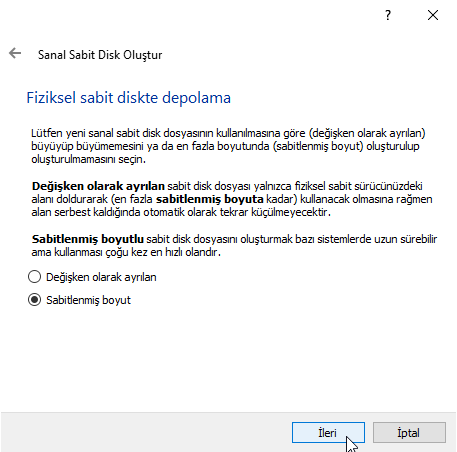Select the Sabitlenmiş boyut radio circle
This screenshot has width=457, height=452.
coord(34,300)
